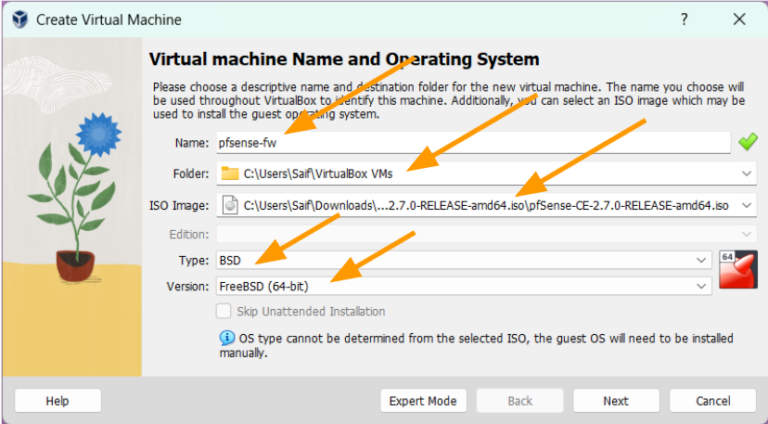768x424 pixels.
Task: Expand the disabled Edition dropdown
Action: pyautogui.click(x=746, y=234)
